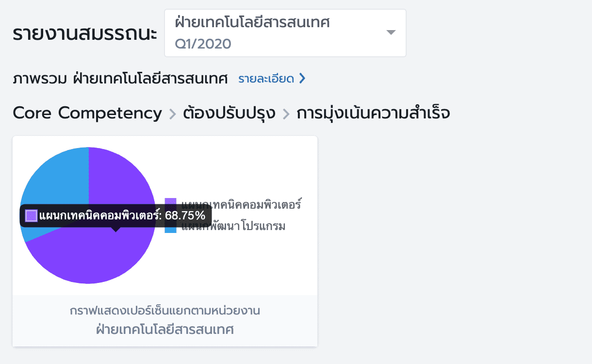Hide แผนกพัฒนาโปรแกรม series via legend label
The width and height of the screenshot is (592, 364).
(x=233, y=227)
